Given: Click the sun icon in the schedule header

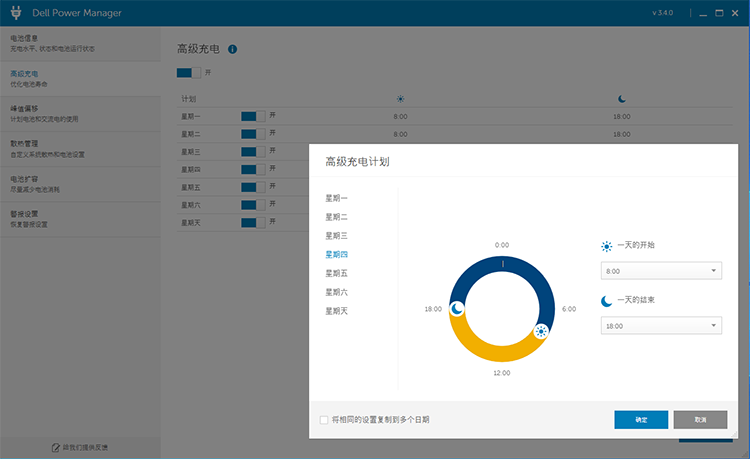Looking at the screenshot, I should pos(400,99).
